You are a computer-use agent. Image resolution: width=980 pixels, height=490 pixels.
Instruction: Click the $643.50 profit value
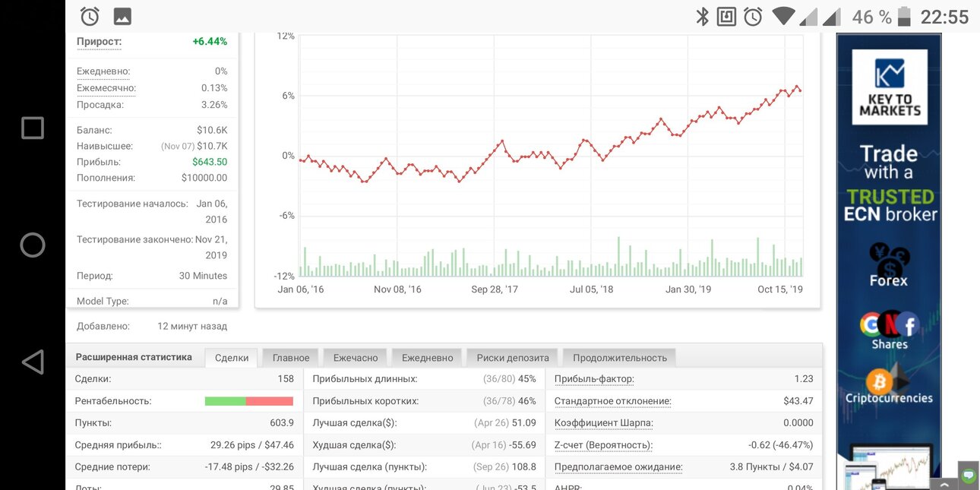tap(210, 162)
